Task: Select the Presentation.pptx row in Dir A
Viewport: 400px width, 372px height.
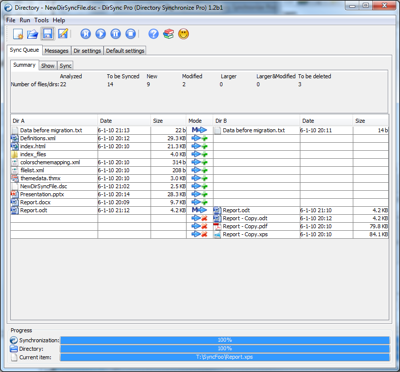Action: coord(98,194)
